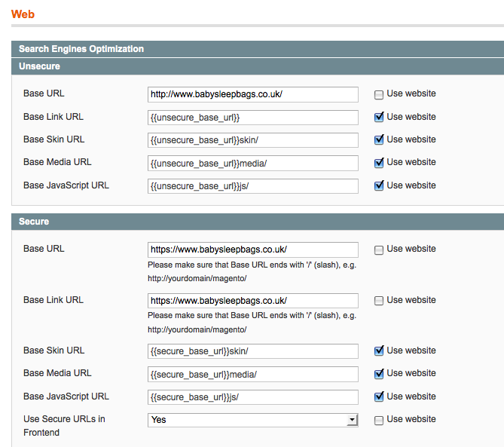Uncheck Use website for Secure Base JavaScript URL

click(x=379, y=396)
